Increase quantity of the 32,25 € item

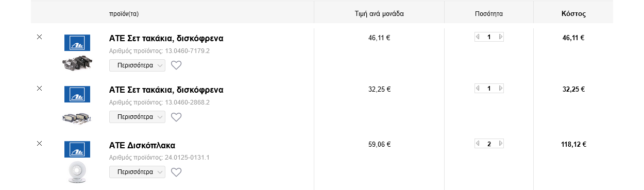pyautogui.click(x=500, y=89)
